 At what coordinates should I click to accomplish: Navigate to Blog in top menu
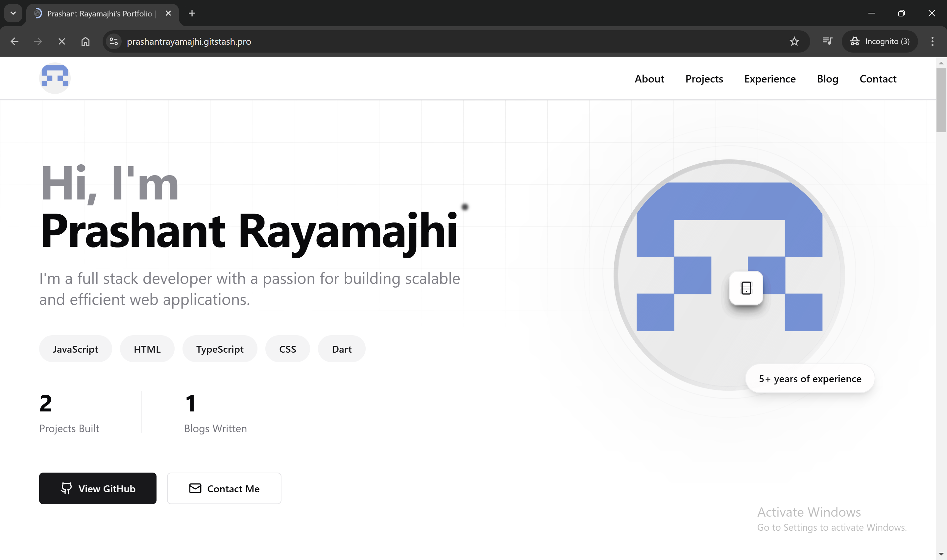(x=827, y=79)
